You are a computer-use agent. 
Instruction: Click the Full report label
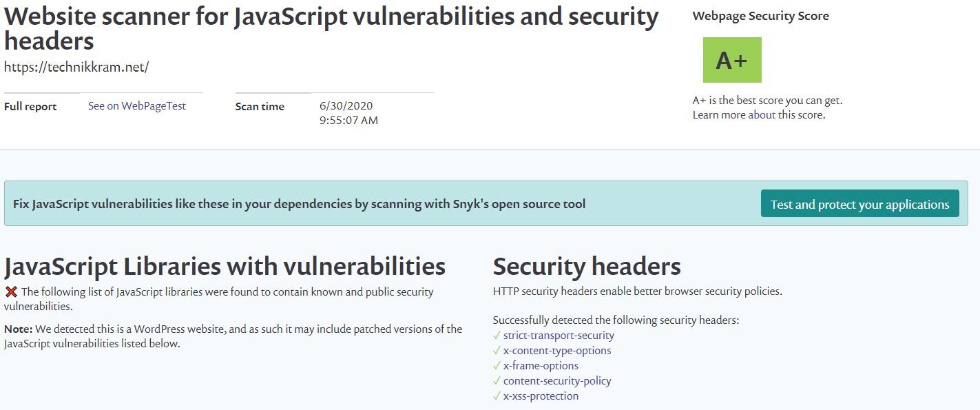(30, 106)
